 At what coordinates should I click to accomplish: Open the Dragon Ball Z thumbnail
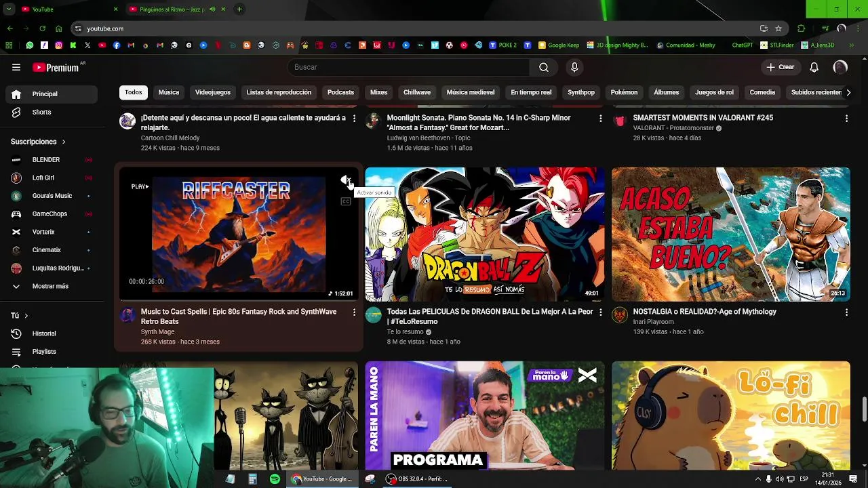485,234
